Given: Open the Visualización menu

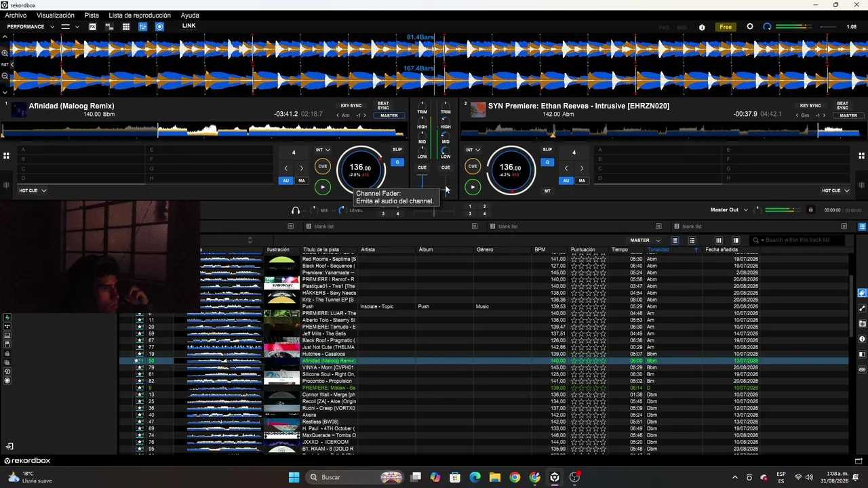Looking at the screenshot, I should [56, 15].
